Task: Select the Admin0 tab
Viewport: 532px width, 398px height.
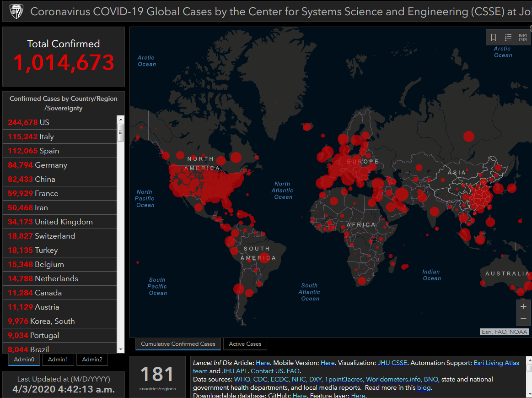Action: point(24,359)
